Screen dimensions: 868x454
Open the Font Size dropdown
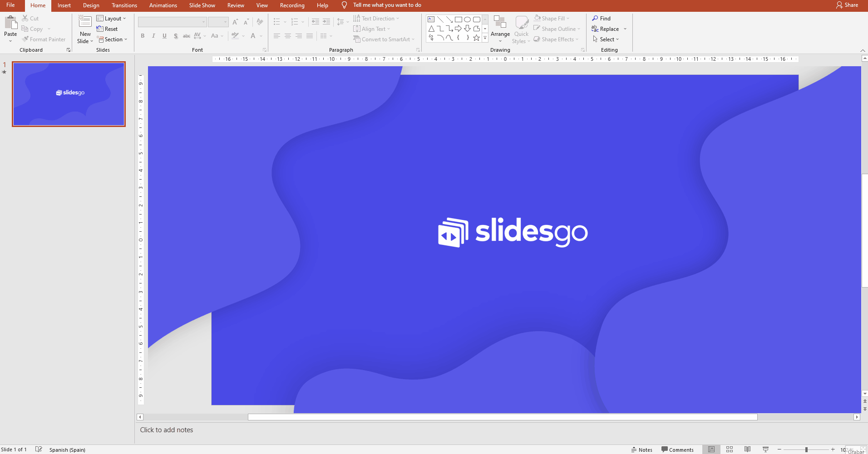pyautogui.click(x=225, y=22)
